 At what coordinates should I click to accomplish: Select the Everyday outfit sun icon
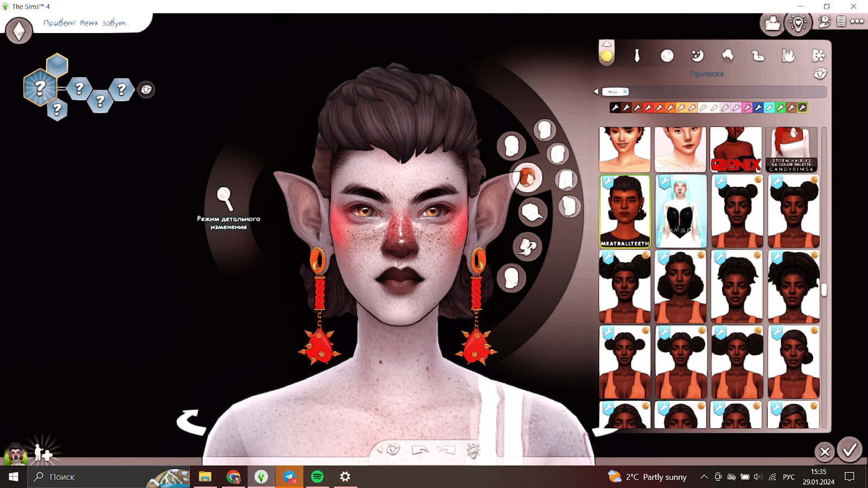coord(607,56)
